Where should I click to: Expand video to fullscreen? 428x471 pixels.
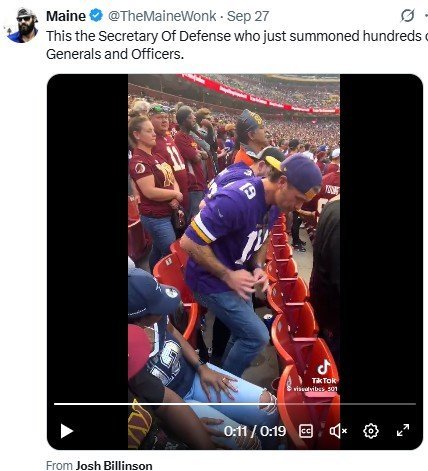point(403,430)
